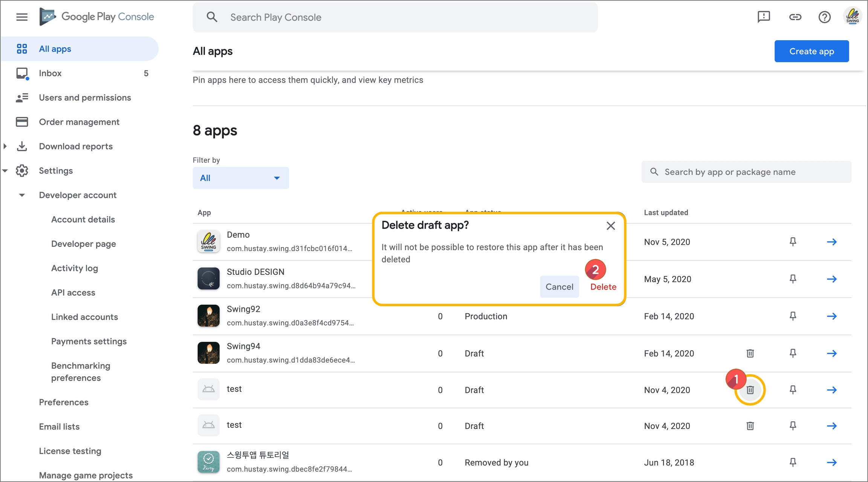
Task: Focus the Search Play Console field
Action: (395, 17)
